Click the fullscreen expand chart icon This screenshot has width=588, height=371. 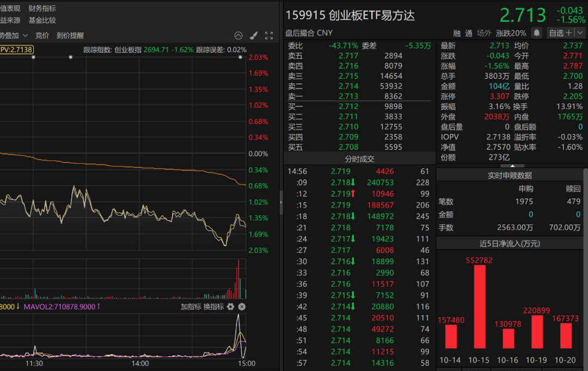[269, 35]
